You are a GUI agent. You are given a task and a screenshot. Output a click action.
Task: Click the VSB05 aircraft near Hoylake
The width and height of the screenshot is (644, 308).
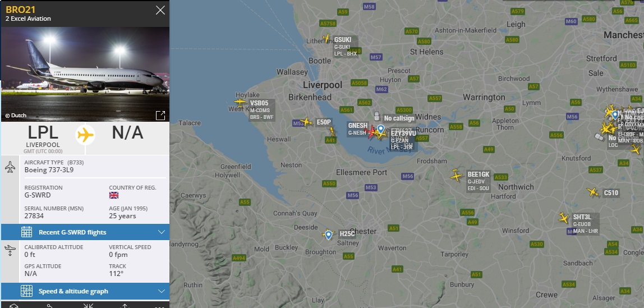click(240, 102)
